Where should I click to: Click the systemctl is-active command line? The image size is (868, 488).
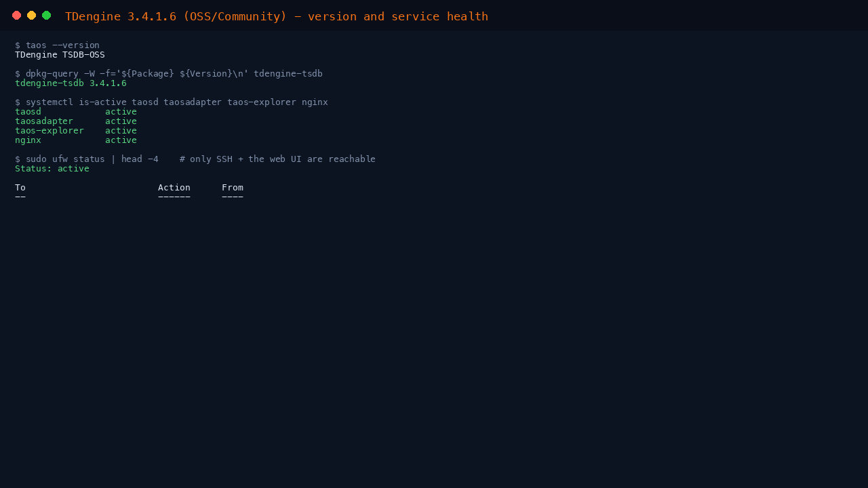(172, 102)
